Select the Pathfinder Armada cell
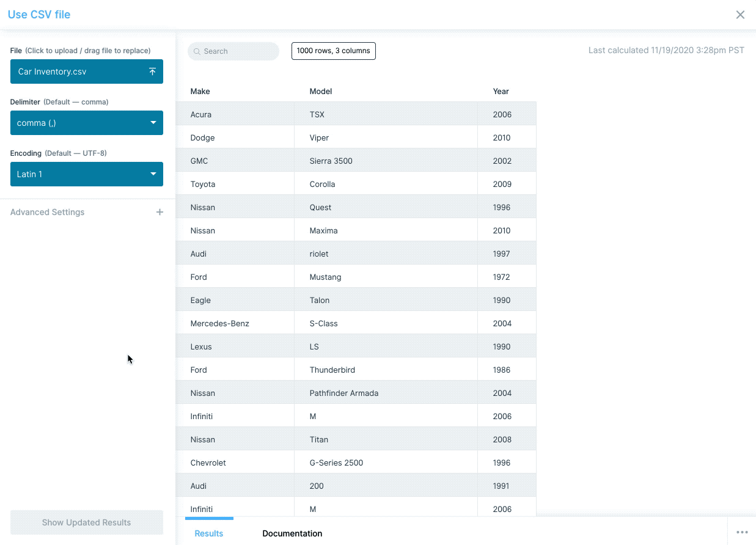 coord(386,393)
